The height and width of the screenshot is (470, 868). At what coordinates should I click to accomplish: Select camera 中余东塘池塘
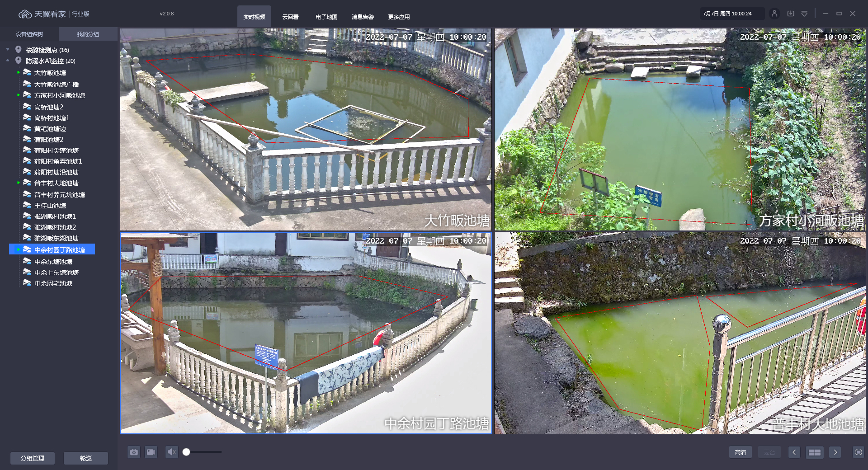(x=53, y=262)
